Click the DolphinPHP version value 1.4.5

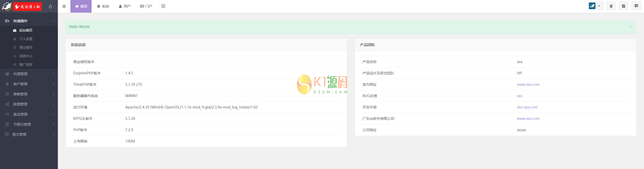click(129, 73)
